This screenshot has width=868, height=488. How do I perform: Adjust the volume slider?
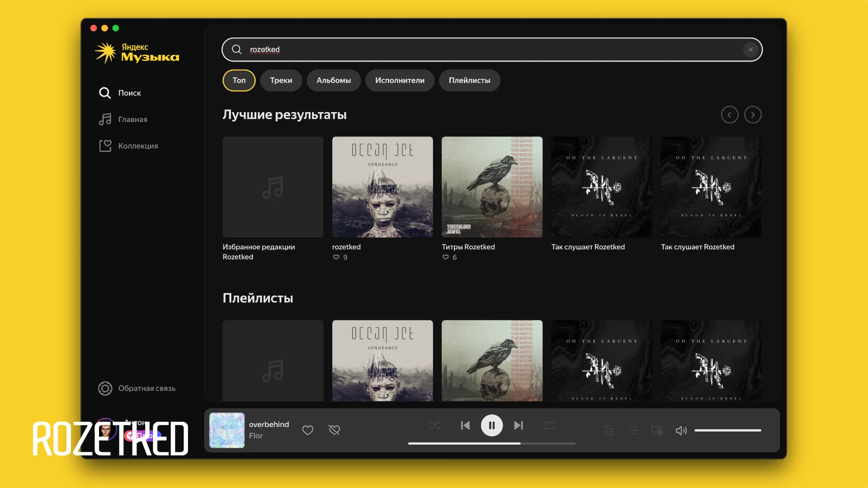tap(727, 431)
